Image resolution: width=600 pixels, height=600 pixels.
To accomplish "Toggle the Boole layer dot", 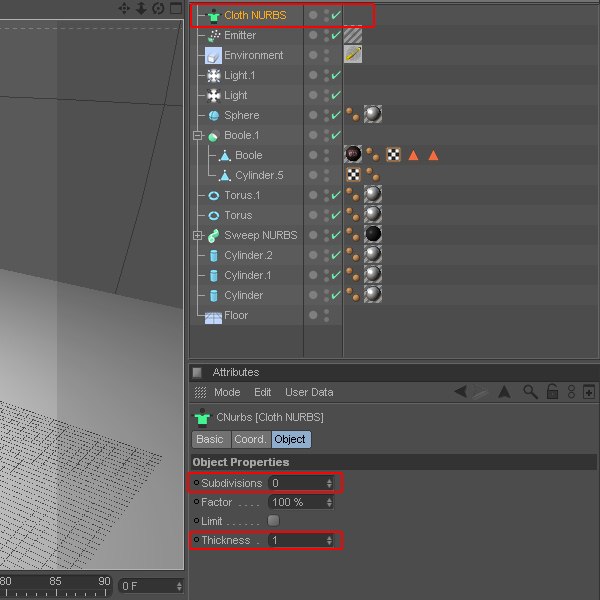I will (313, 155).
